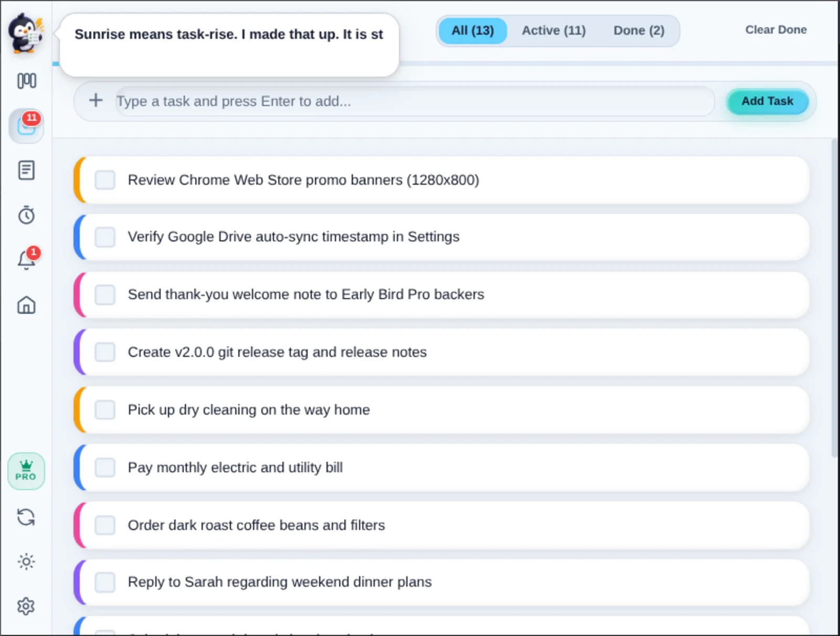Open the tasks list icon with badge 11

tap(26, 126)
